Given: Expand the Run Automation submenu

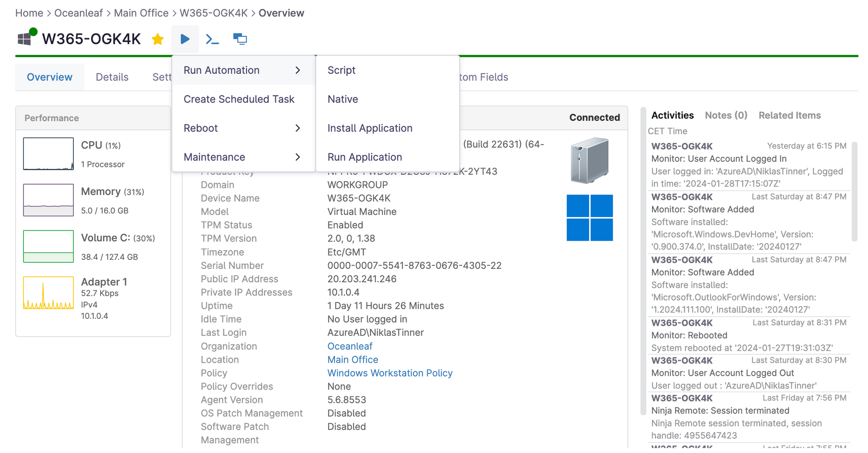Looking at the screenshot, I should pyautogui.click(x=243, y=70).
